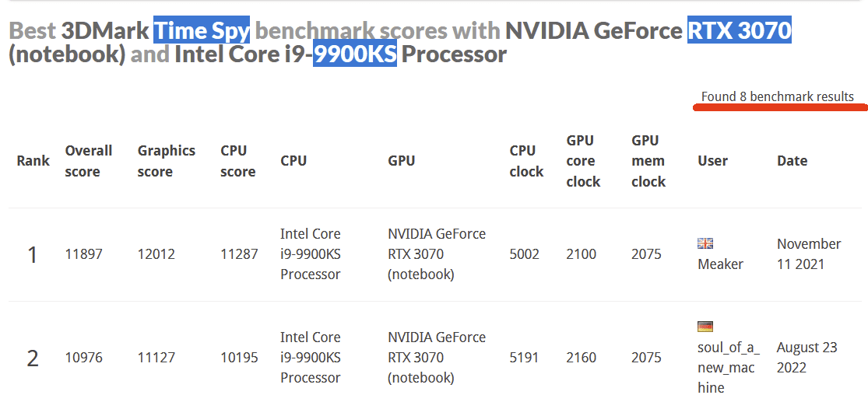Click the German flag above soul_of_a_new_machine
This screenshot has width=868, height=409.
[x=705, y=327]
